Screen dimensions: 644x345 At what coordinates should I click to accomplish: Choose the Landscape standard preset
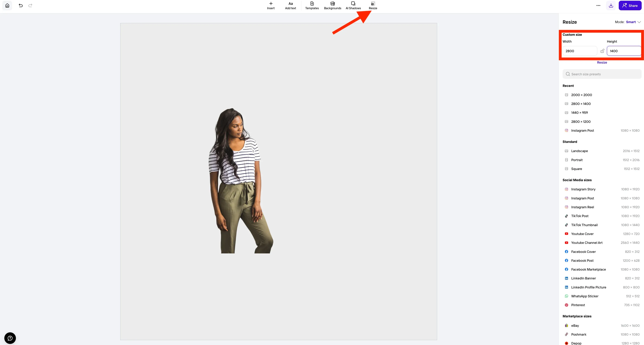(x=602, y=151)
